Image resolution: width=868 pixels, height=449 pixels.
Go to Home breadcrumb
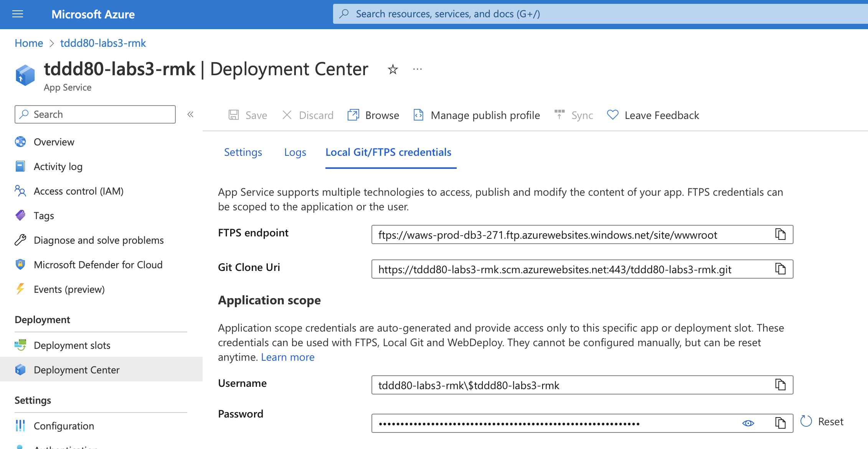pyautogui.click(x=29, y=43)
